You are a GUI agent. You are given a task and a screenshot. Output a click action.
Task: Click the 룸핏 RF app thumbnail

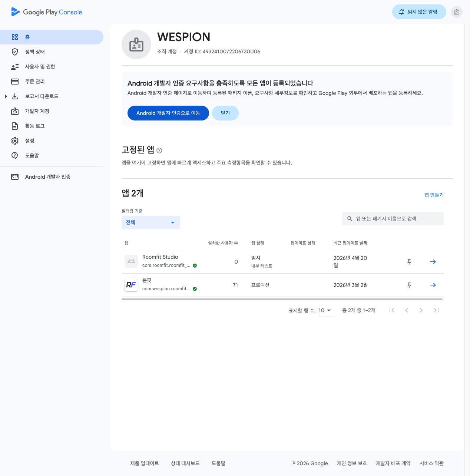coord(131,285)
